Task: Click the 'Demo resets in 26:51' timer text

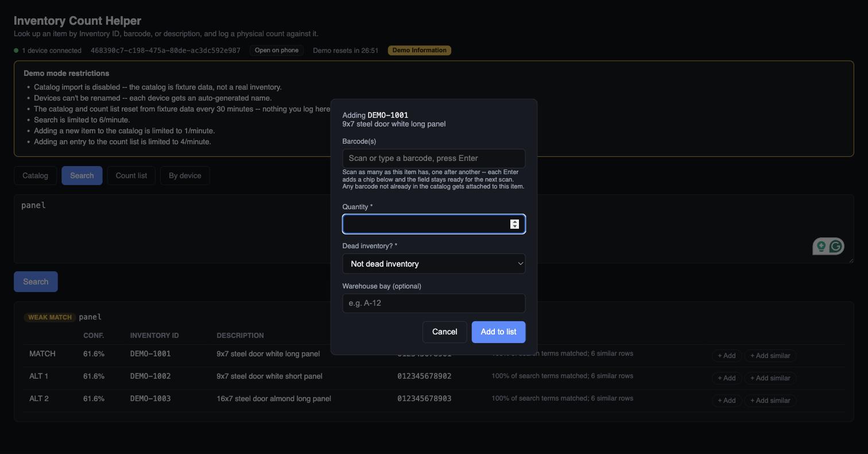Action: (346, 51)
